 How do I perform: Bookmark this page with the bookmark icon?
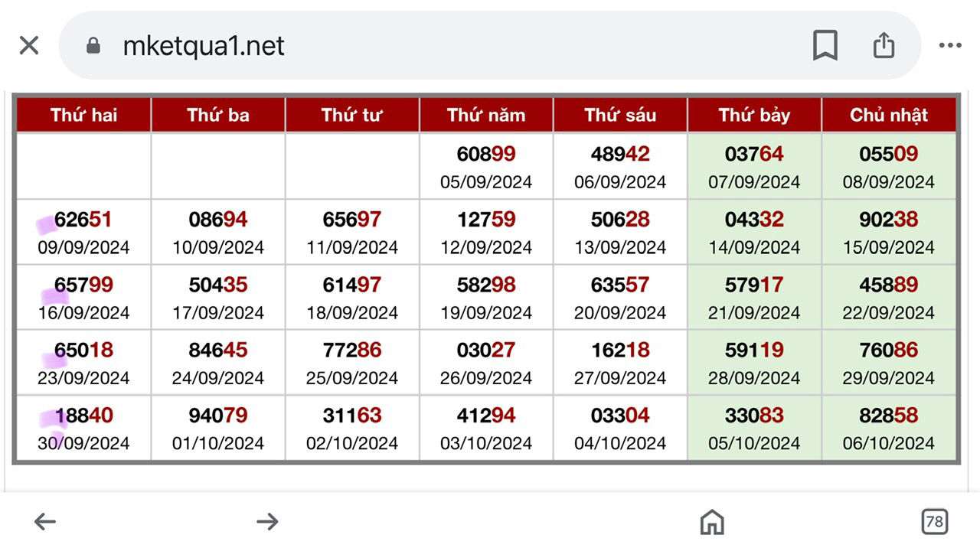click(825, 46)
